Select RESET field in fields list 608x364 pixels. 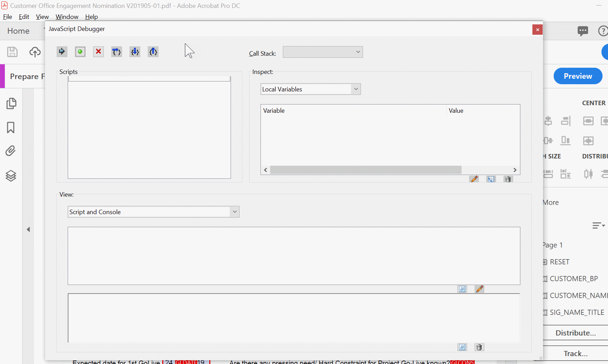[560, 262]
